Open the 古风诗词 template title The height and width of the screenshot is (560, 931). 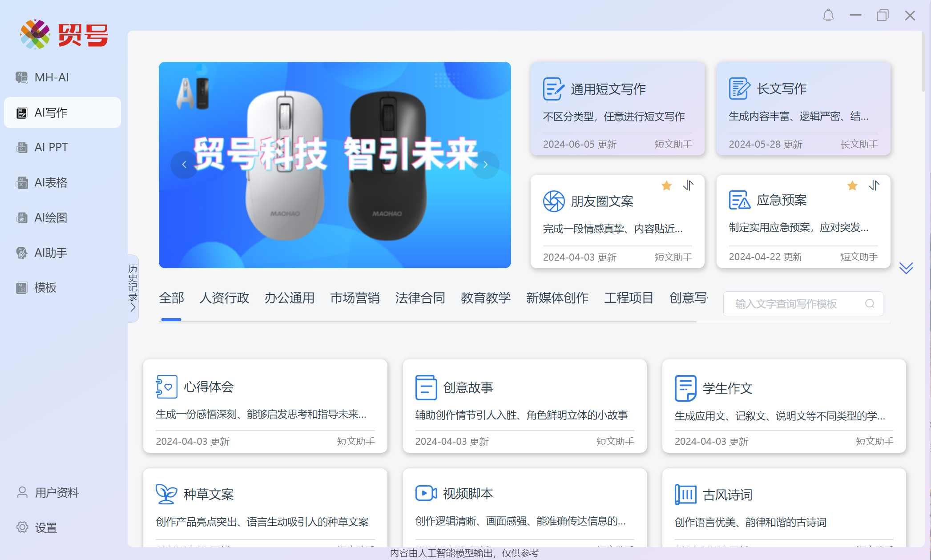point(727,495)
